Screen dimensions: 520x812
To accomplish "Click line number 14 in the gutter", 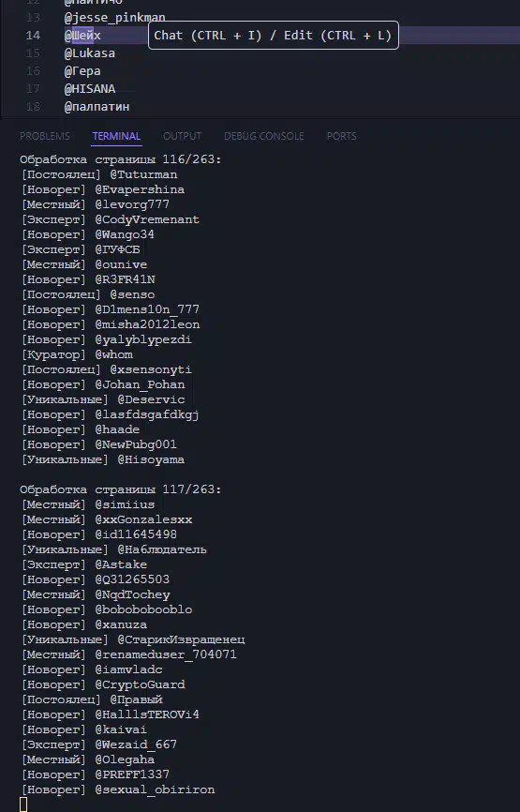I will coord(33,36).
